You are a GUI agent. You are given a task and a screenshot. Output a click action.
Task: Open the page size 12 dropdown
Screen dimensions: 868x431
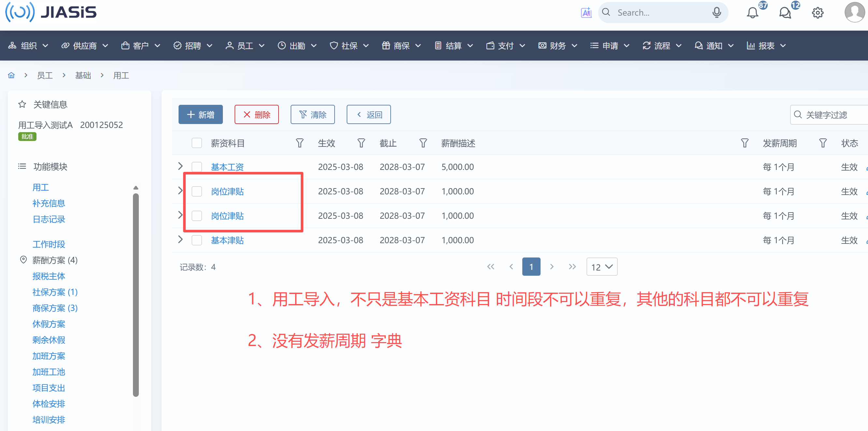tap(601, 267)
